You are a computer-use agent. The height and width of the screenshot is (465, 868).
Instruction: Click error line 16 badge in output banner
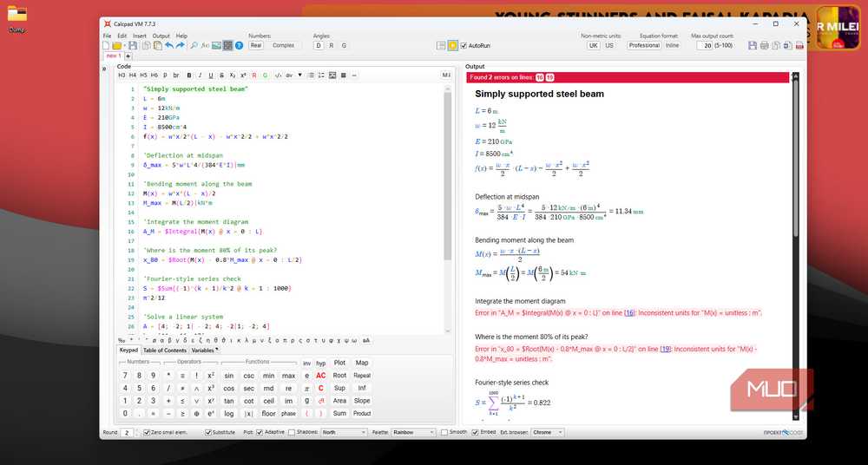click(x=540, y=77)
